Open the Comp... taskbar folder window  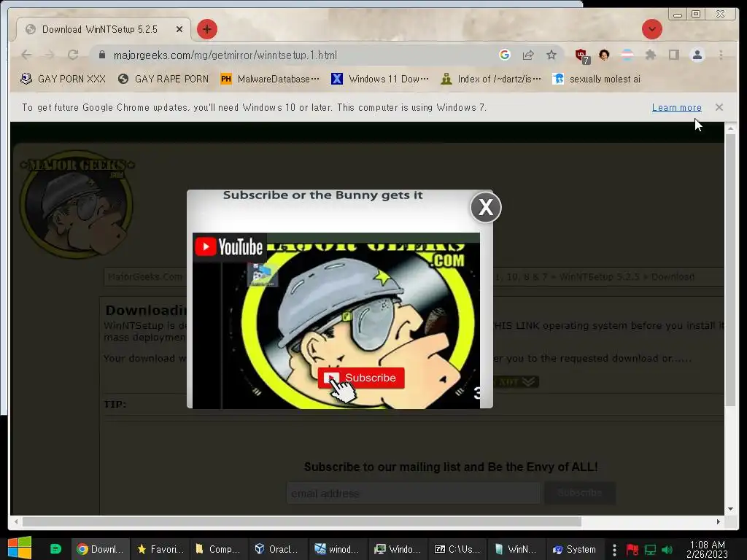pyautogui.click(x=219, y=549)
